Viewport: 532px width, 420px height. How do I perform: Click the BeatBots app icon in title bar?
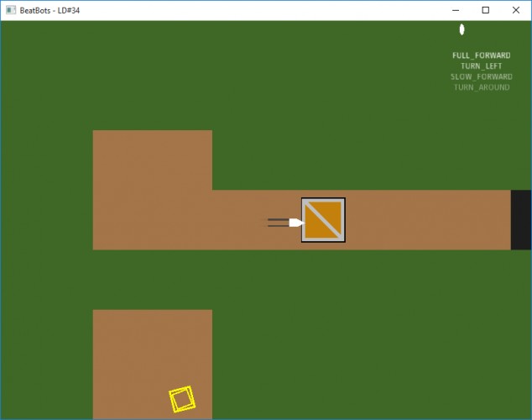(11, 10)
